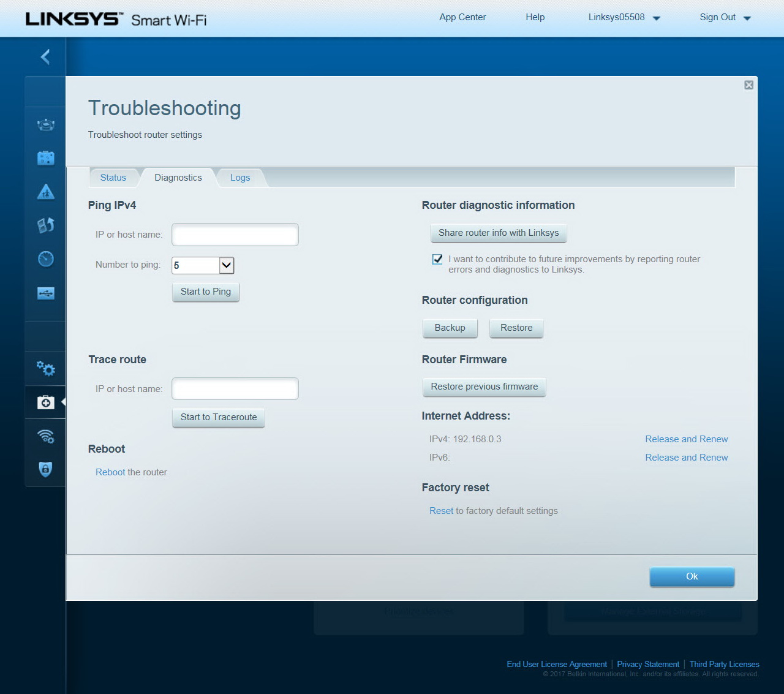Screen dimensions: 784x694
Task: Expand Sign Out dropdown arrow
Action: [x=747, y=18]
